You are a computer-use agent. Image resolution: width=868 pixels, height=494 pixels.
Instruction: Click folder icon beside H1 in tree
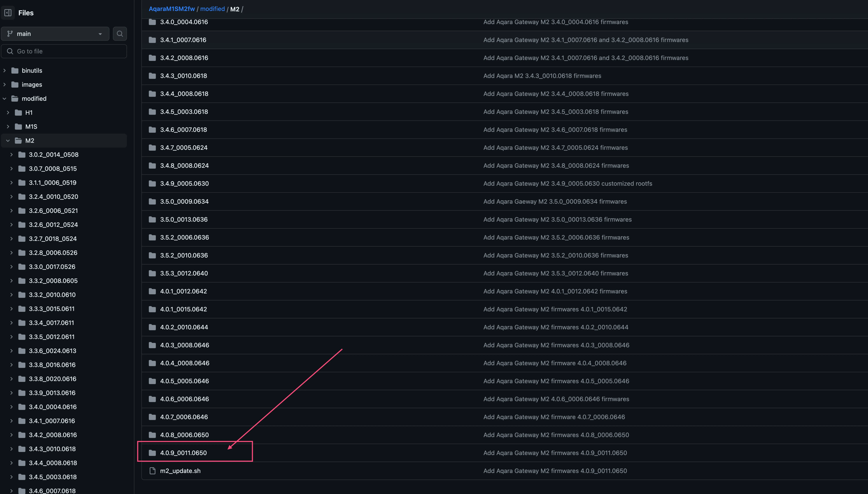pos(18,113)
